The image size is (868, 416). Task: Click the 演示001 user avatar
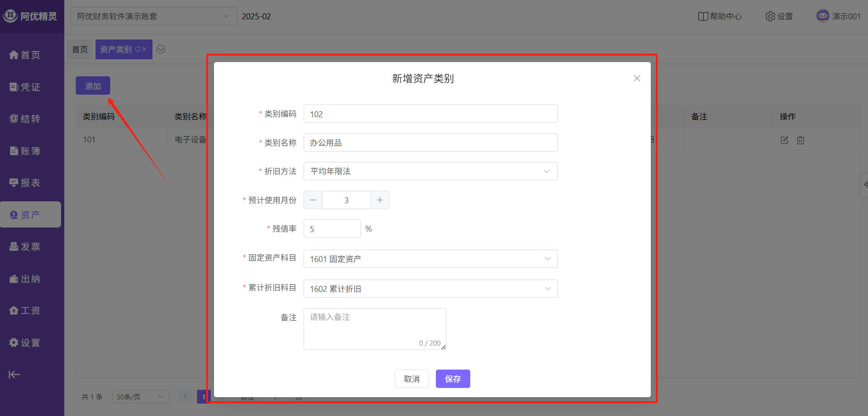tap(823, 16)
